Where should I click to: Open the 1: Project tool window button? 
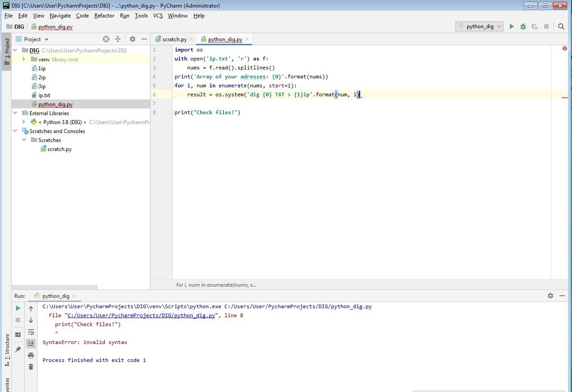pos(7,49)
